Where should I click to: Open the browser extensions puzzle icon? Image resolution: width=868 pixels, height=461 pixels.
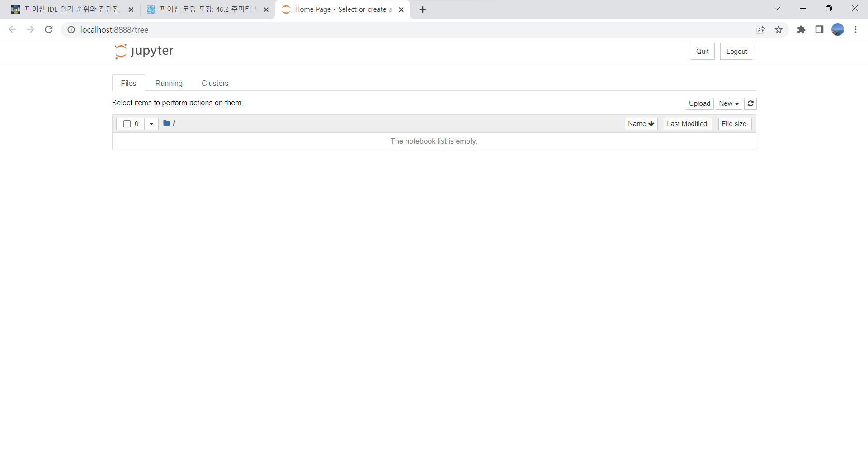point(801,30)
